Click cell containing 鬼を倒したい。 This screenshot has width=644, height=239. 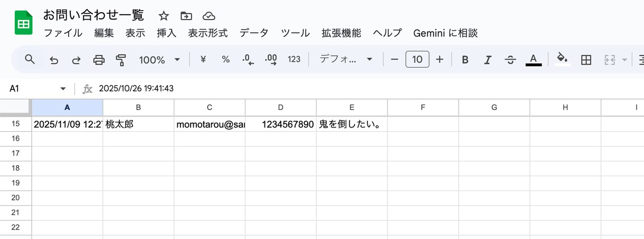point(352,124)
